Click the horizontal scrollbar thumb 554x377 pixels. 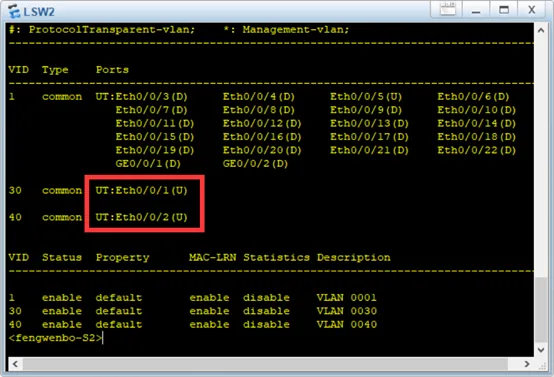(265, 364)
